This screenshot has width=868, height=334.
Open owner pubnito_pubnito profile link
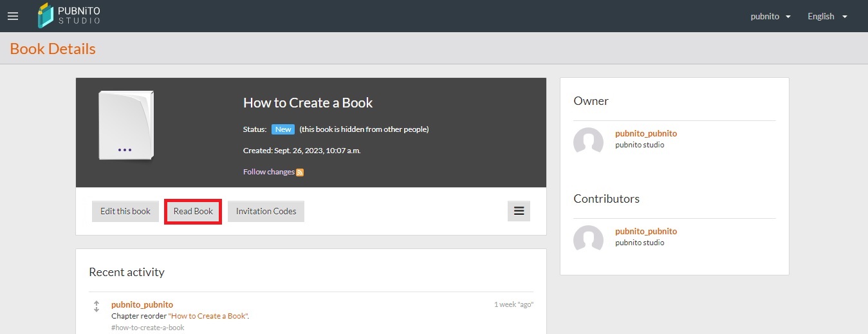coord(646,133)
